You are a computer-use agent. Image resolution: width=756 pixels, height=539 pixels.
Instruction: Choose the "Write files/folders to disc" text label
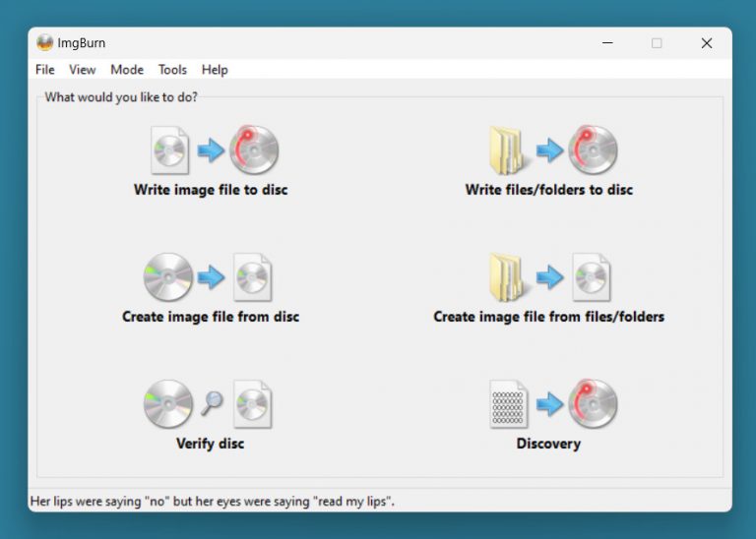tap(549, 190)
